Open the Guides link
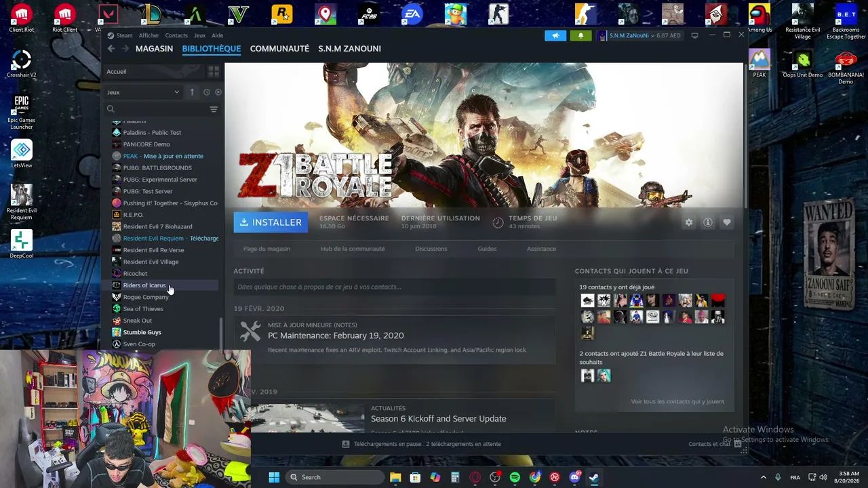Screen dimensions: 868x488 (x=487, y=249)
